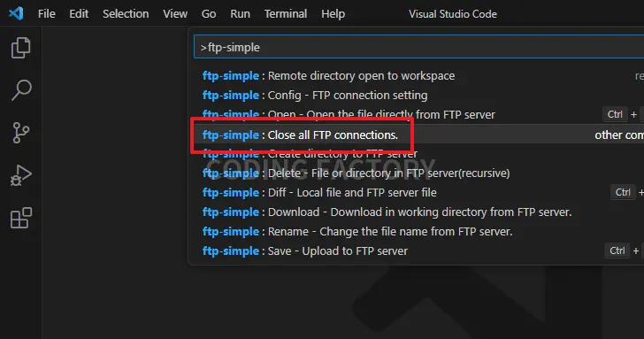Open the Source Control icon

20,133
